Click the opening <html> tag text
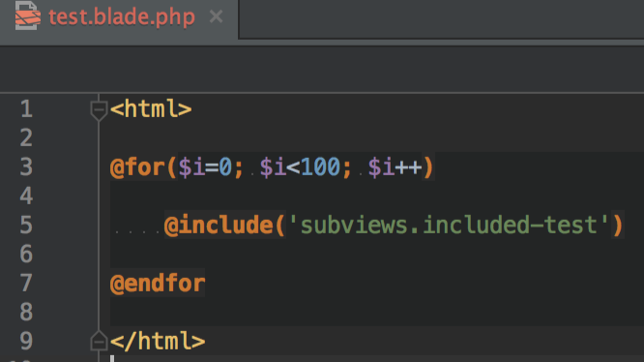This screenshot has width=644, height=362. (151, 109)
